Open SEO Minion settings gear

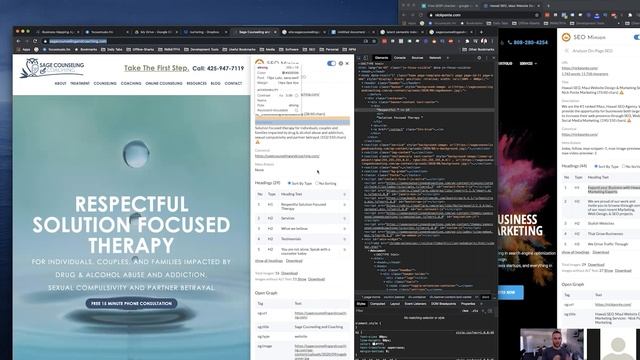(x=341, y=63)
